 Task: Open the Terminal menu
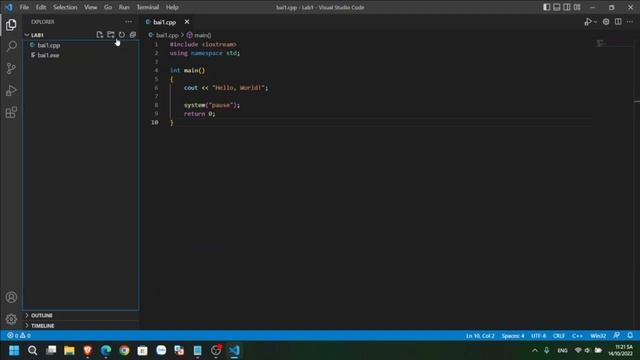148,7
